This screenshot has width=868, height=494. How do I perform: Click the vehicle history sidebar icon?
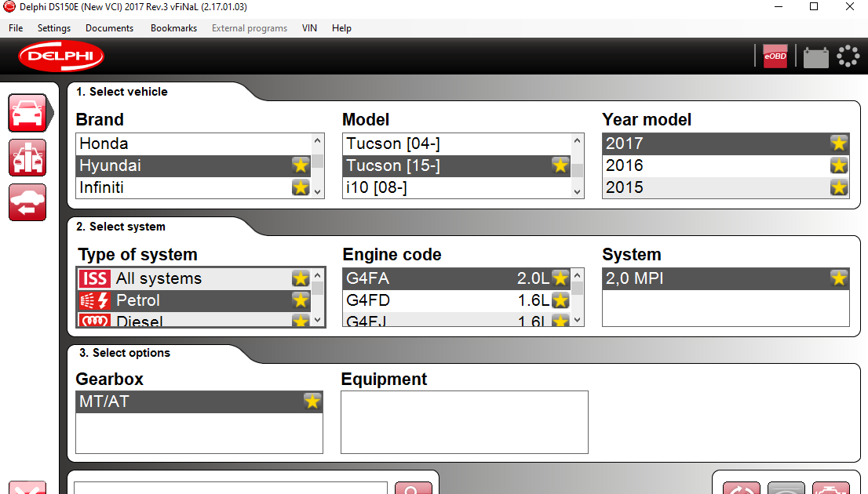point(27,202)
